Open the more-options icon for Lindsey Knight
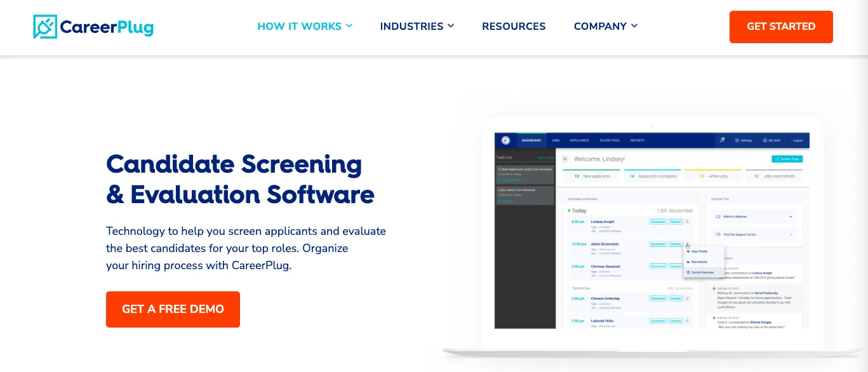Viewport: 868px width, 372px height. click(688, 222)
